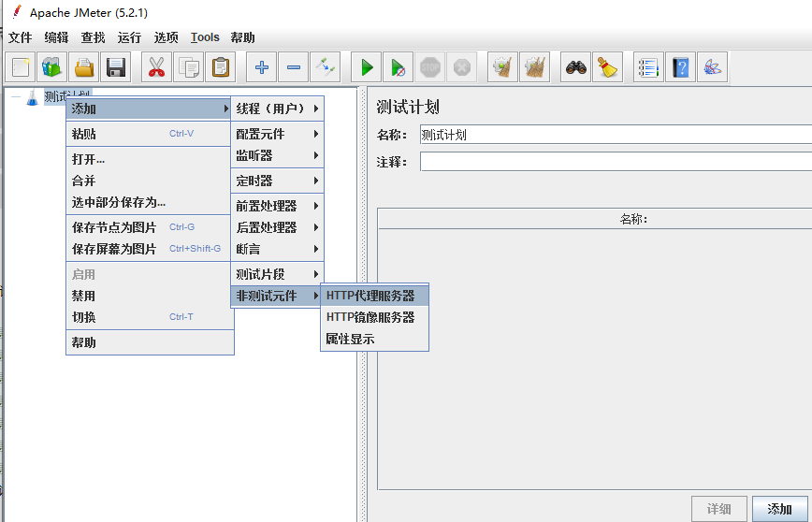Click the 详细 button
Viewport: 812px width, 522px height.
coord(719,509)
